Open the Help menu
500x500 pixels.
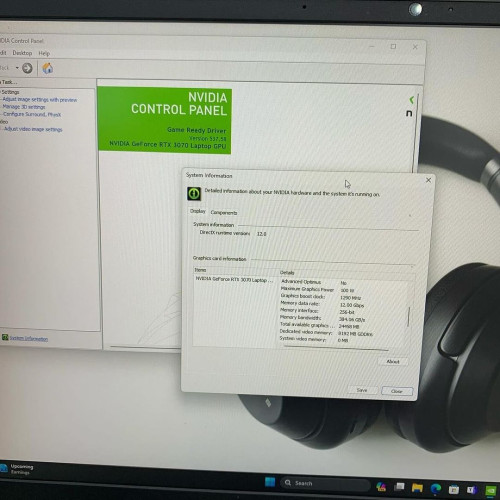coord(44,53)
